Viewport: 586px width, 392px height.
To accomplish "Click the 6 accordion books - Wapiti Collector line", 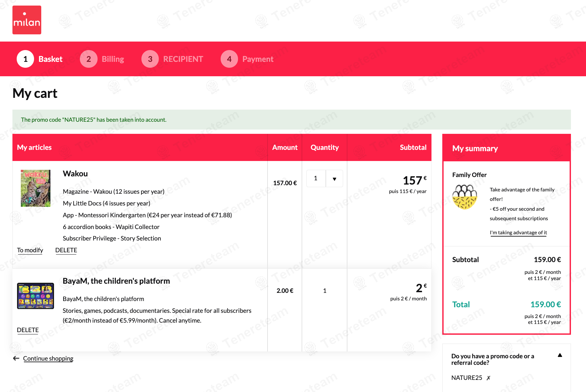I will click(111, 227).
